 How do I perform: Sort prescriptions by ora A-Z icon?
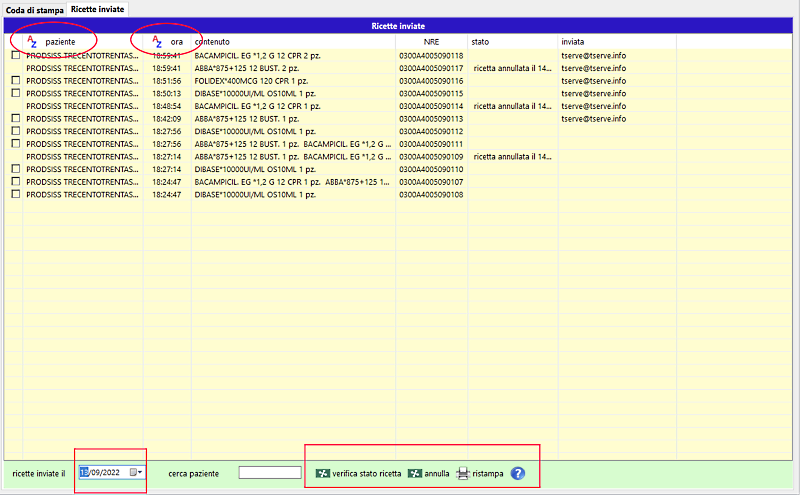158,42
